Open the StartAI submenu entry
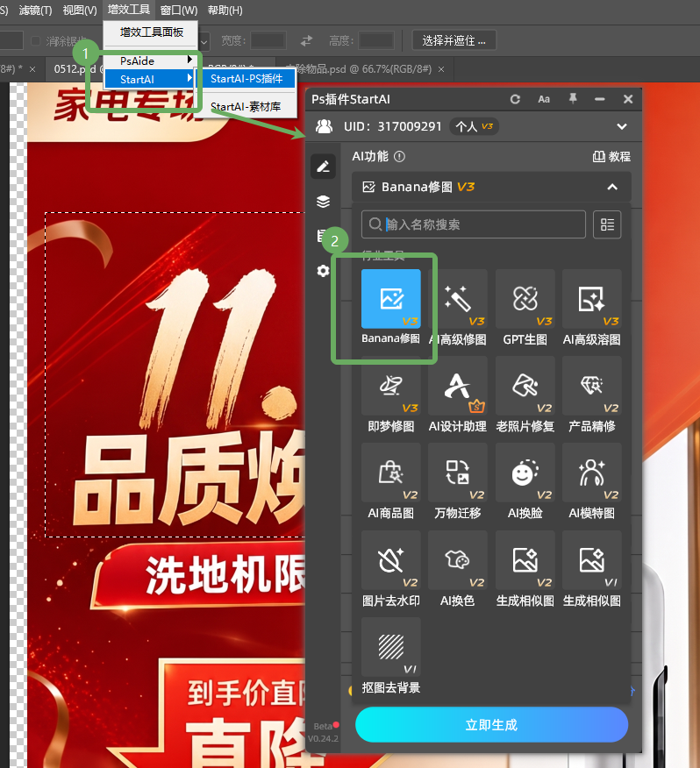 151,79
